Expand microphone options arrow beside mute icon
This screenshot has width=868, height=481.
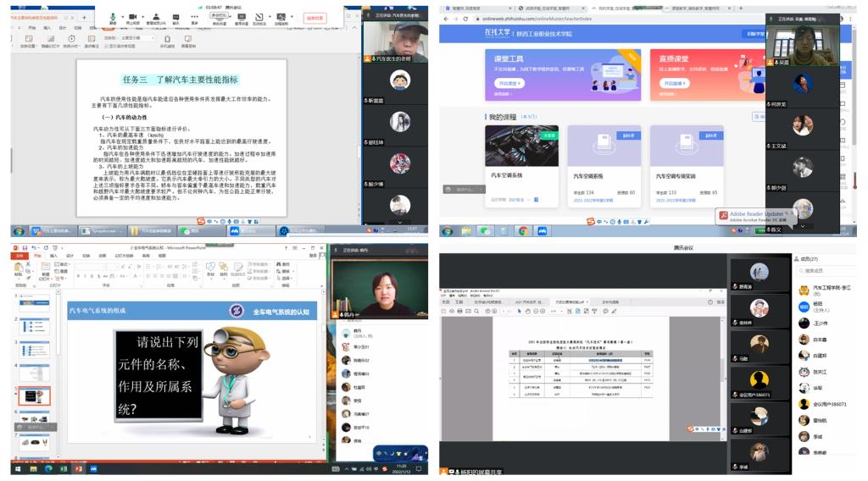tap(122, 15)
